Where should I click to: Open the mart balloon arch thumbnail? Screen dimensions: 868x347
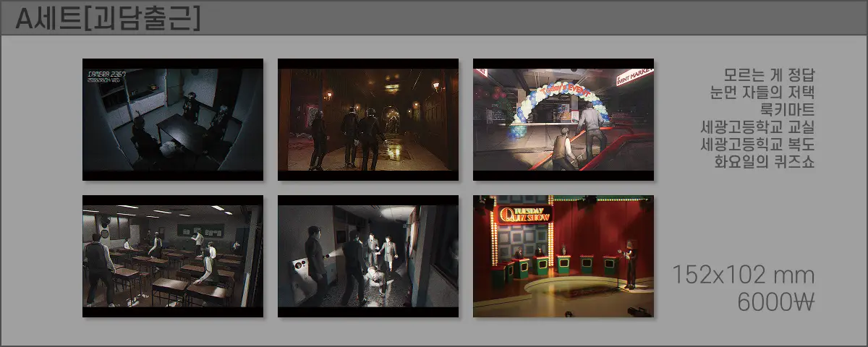(563, 119)
